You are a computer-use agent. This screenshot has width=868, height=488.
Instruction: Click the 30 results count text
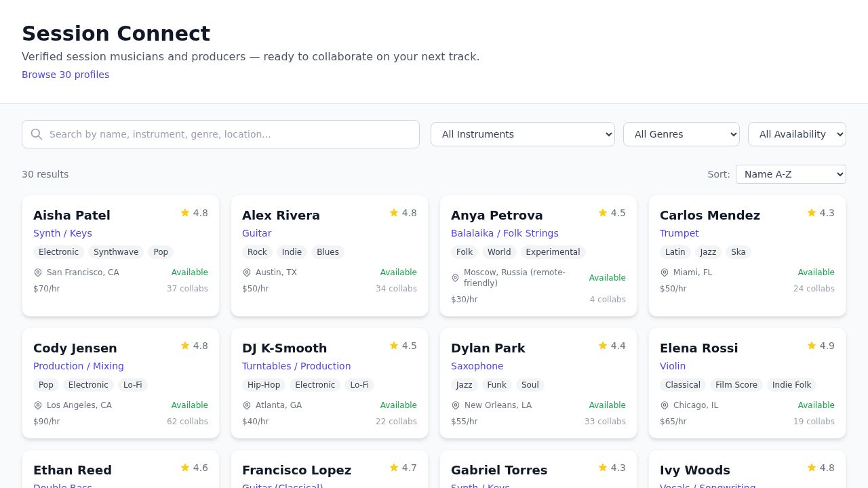[x=45, y=174]
